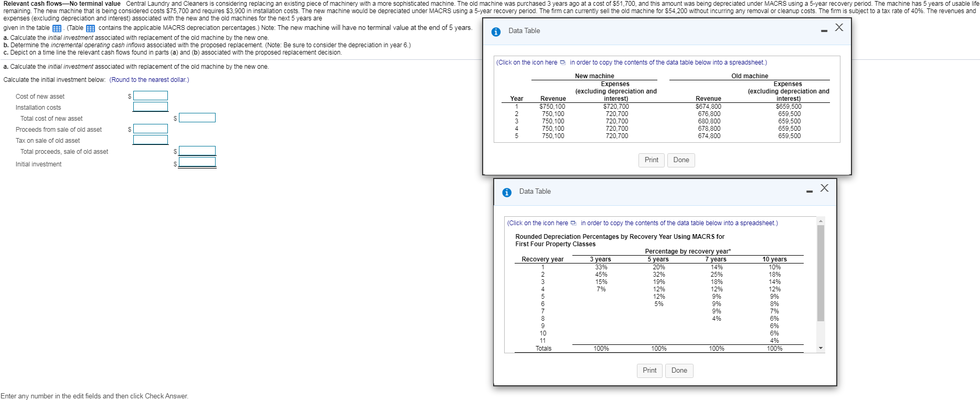Click old machine revenue "678,800" cell

click(709, 129)
